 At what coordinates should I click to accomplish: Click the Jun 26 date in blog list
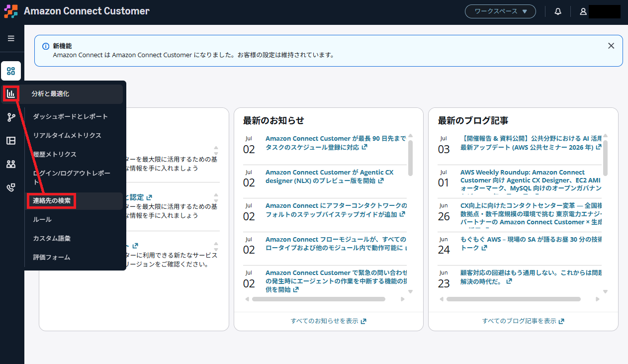click(444, 212)
